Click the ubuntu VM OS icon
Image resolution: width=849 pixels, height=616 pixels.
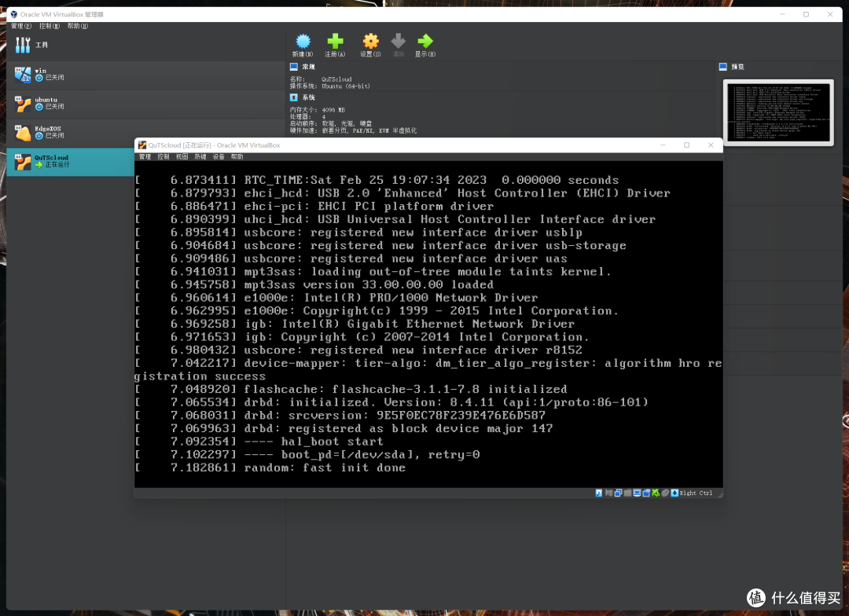(23, 104)
